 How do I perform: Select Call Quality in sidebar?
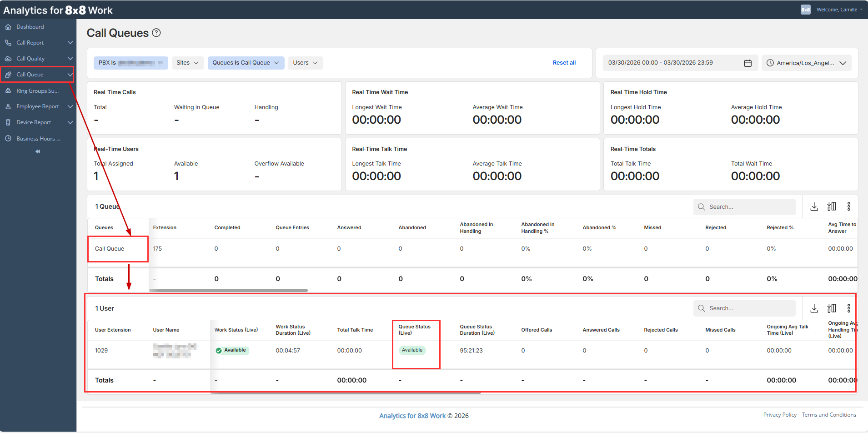[30, 59]
